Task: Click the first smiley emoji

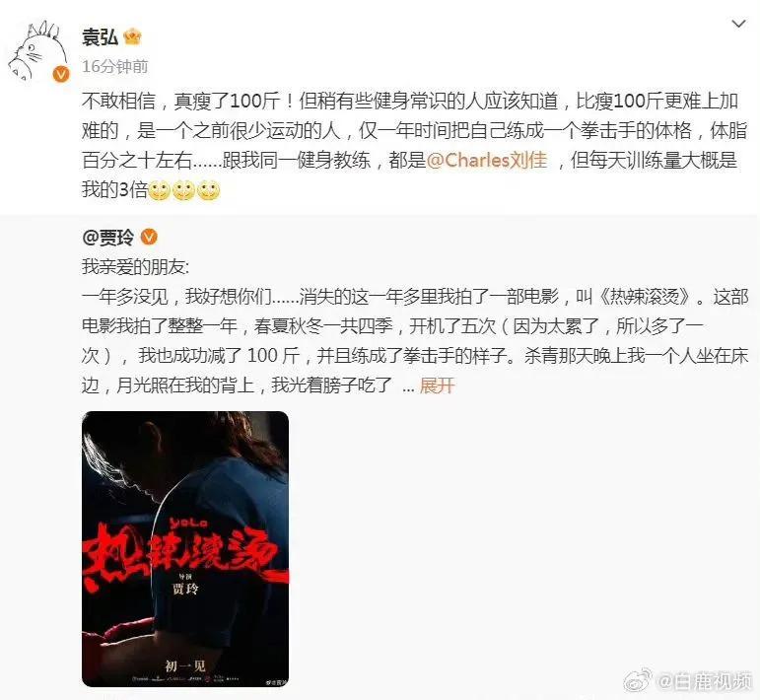Action: point(159,190)
